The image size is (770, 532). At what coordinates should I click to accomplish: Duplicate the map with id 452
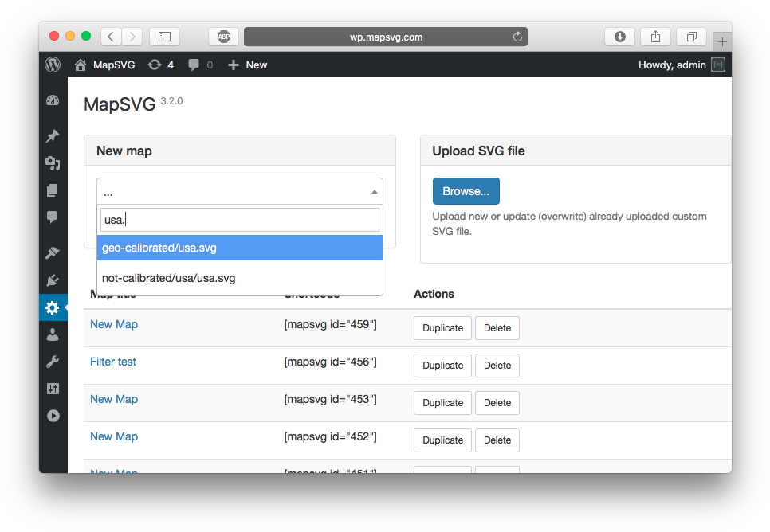coord(442,440)
